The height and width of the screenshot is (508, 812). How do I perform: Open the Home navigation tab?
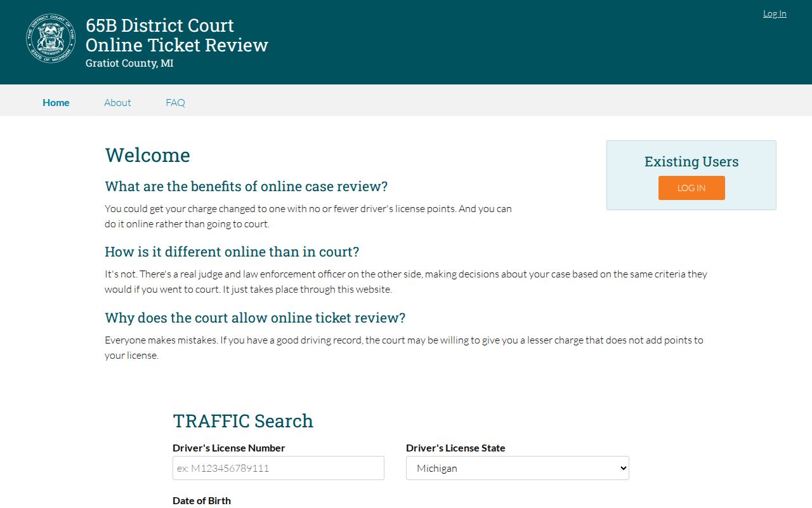click(56, 102)
